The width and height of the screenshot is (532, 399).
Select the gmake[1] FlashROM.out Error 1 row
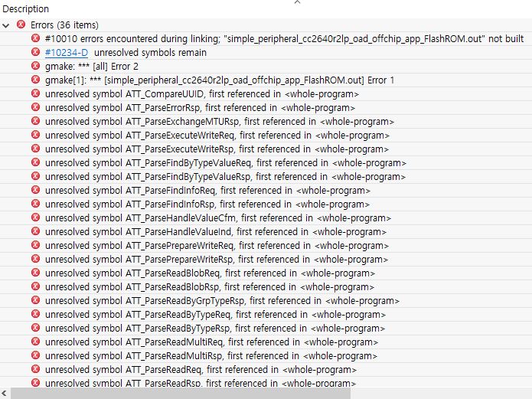click(220, 80)
